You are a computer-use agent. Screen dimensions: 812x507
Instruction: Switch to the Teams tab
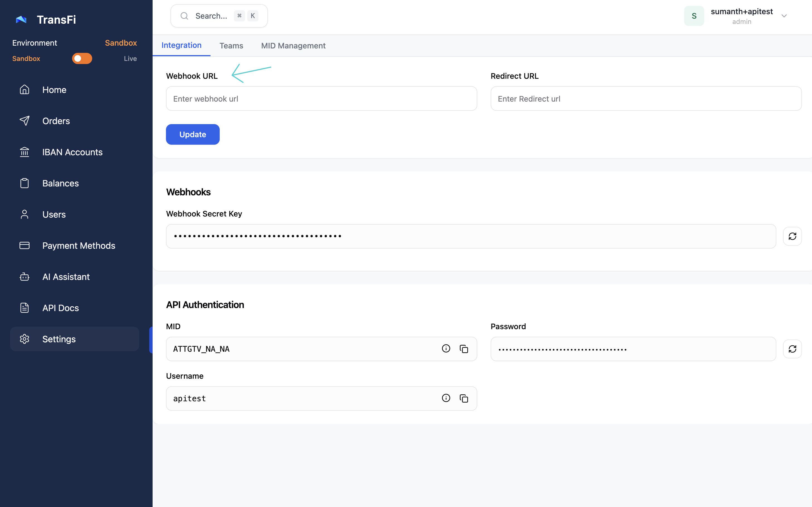(231, 46)
